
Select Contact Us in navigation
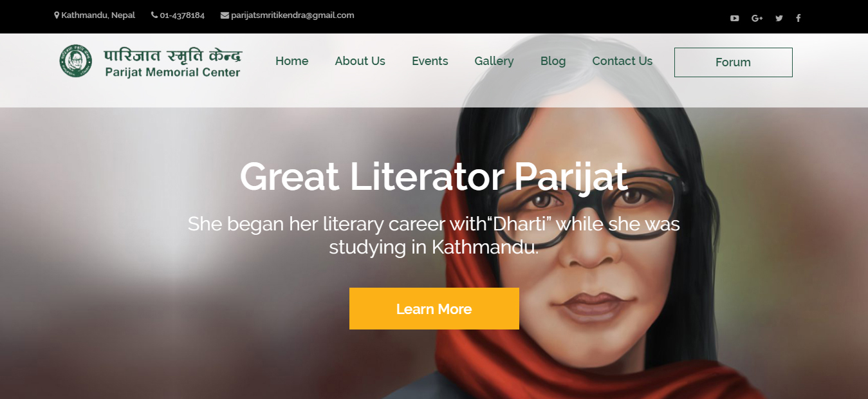click(622, 61)
